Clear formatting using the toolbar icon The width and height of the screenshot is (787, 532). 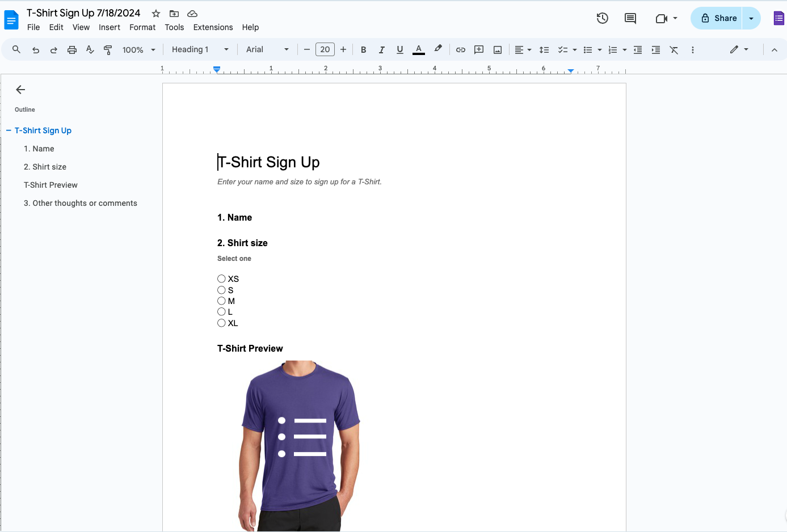pos(674,49)
